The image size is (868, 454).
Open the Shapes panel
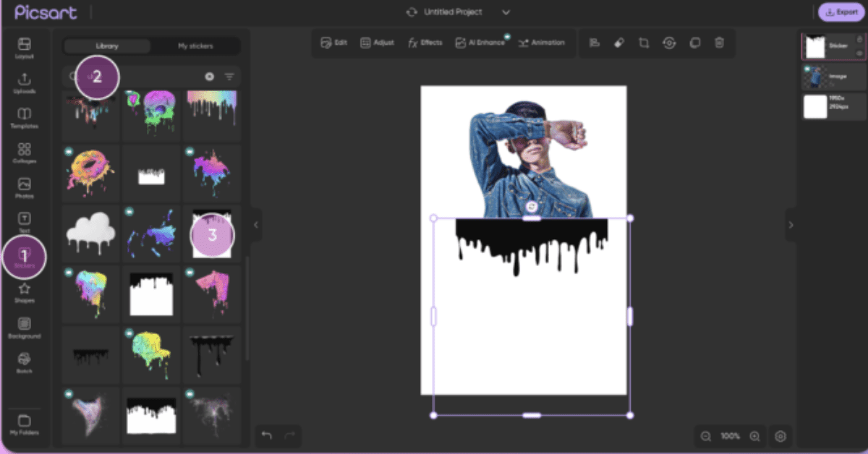click(x=25, y=292)
